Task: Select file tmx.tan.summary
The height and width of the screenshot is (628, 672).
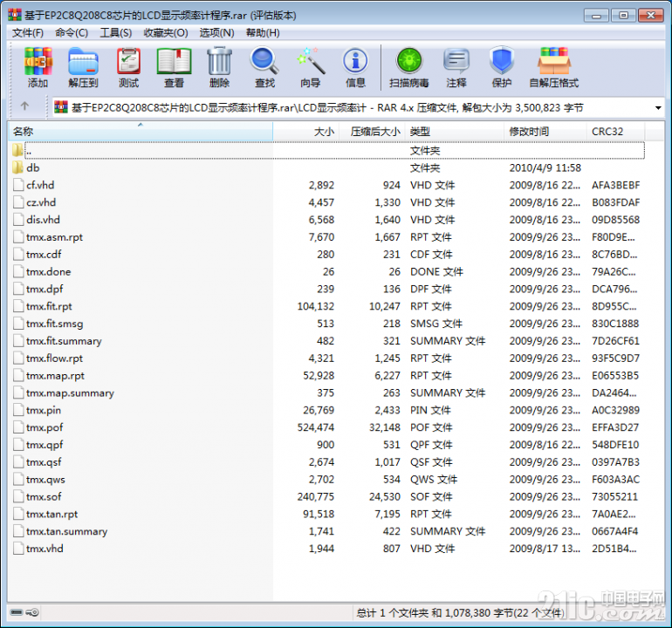Action: pyautogui.click(x=66, y=531)
